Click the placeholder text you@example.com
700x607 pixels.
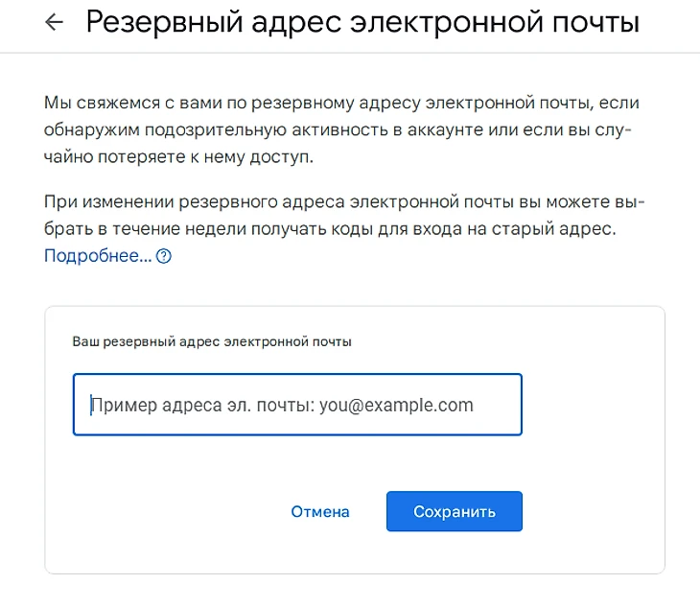pos(396,406)
